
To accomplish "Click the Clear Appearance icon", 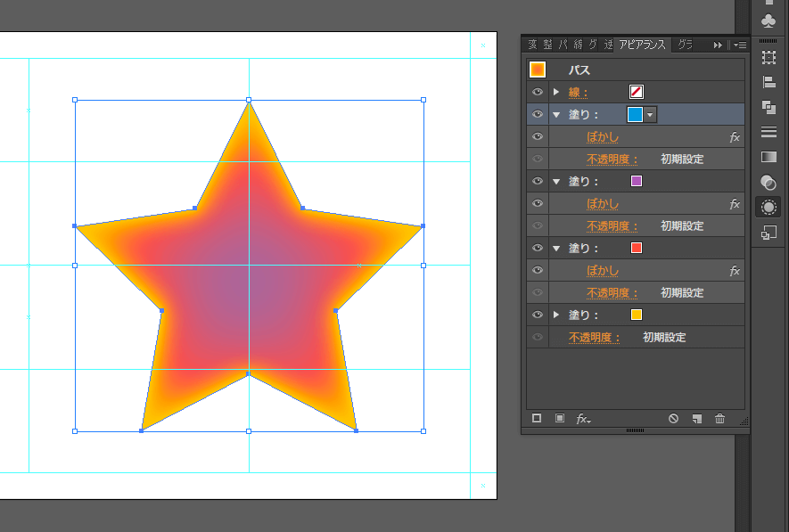I will [673, 419].
